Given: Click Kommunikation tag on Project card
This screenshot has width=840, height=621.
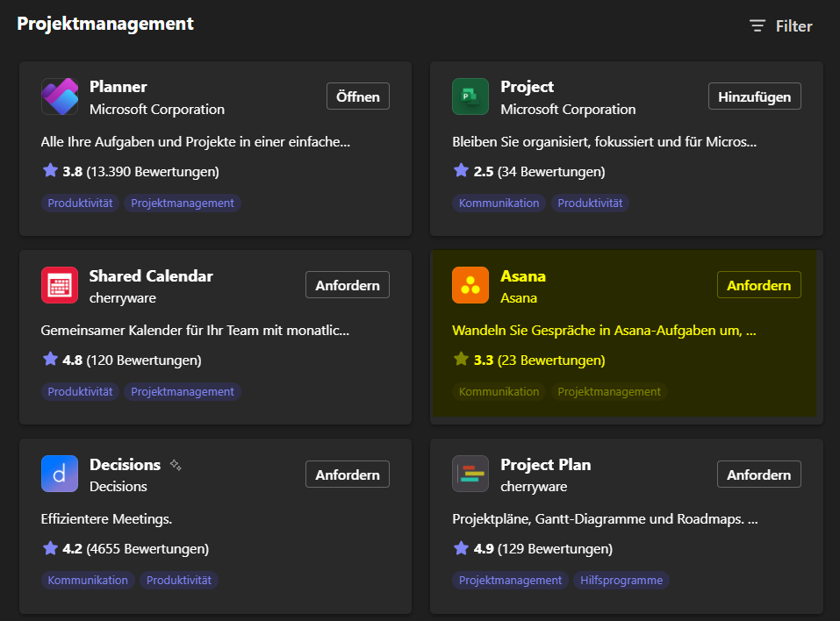Looking at the screenshot, I should tap(499, 203).
